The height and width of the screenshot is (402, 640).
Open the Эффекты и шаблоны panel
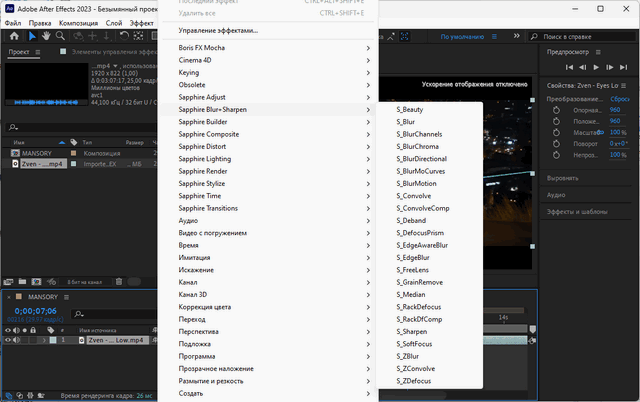[x=578, y=212]
